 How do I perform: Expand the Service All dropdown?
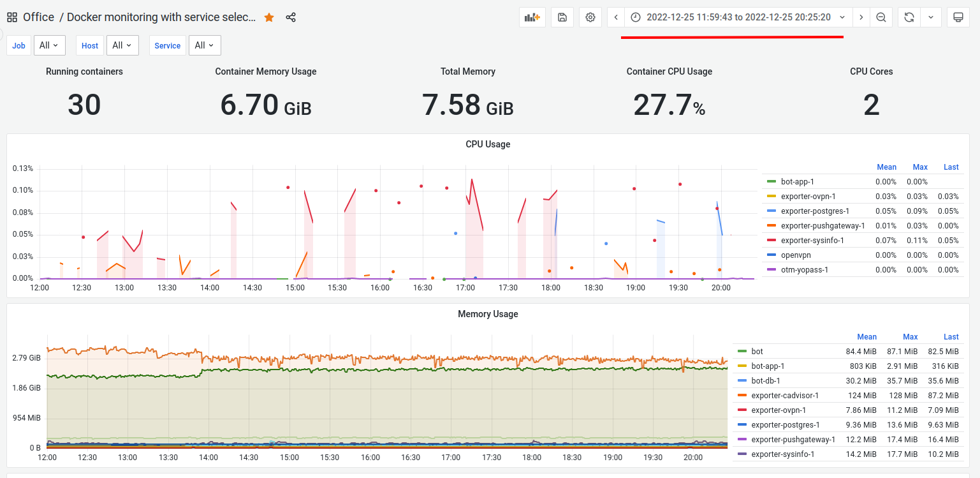(x=205, y=45)
